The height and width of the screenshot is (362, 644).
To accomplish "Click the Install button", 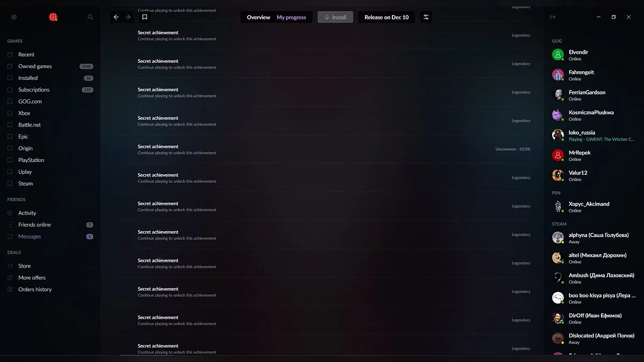I will point(335,17).
